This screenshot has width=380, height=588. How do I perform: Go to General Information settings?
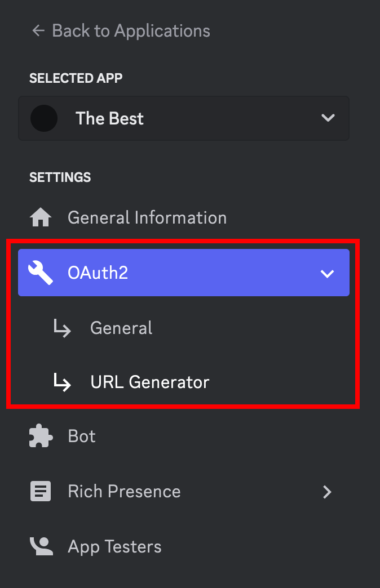(x=147, y=217)
